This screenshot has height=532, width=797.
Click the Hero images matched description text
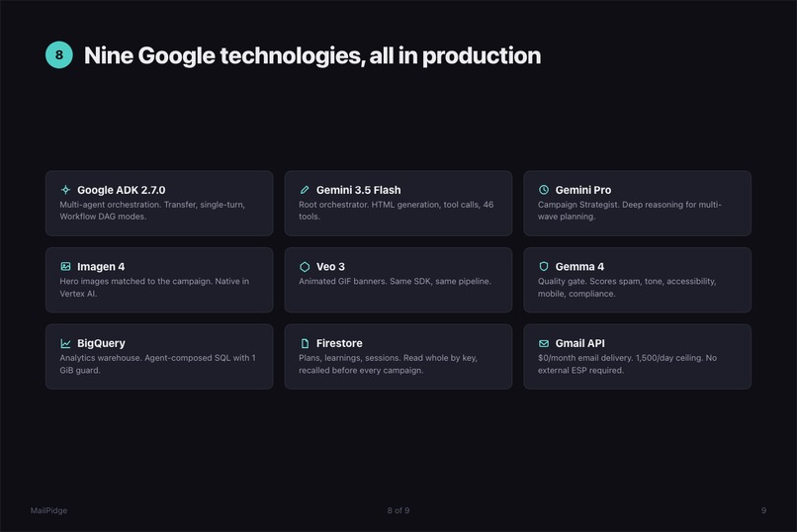(154, 287)
